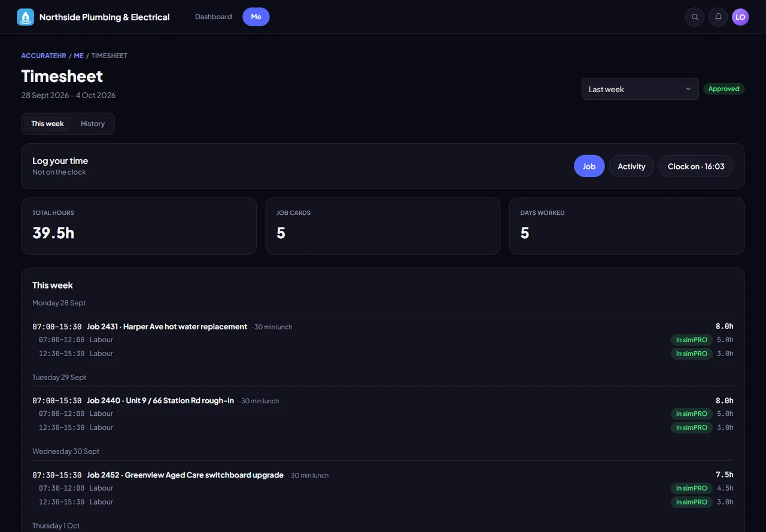Image resolution: width=766 pixels, height=532 pixels.
Task: Click the Monday 28 Sept day heading
Action: tap(59, 303)
